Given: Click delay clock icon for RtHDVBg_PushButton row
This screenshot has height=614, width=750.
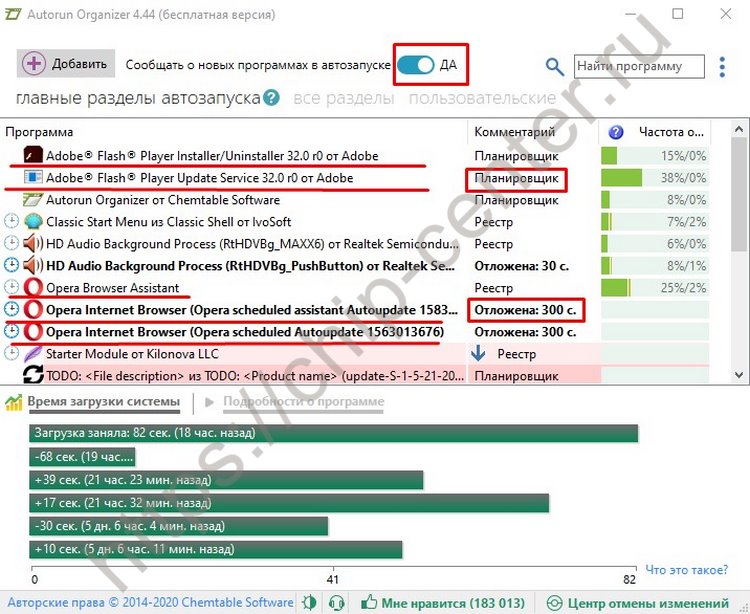Looking at the screenshot, I should [x=11, y=265].
